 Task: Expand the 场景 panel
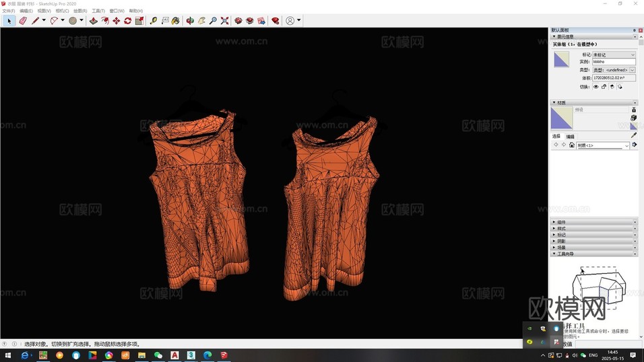pyautogui.click(x=554, y=248)
